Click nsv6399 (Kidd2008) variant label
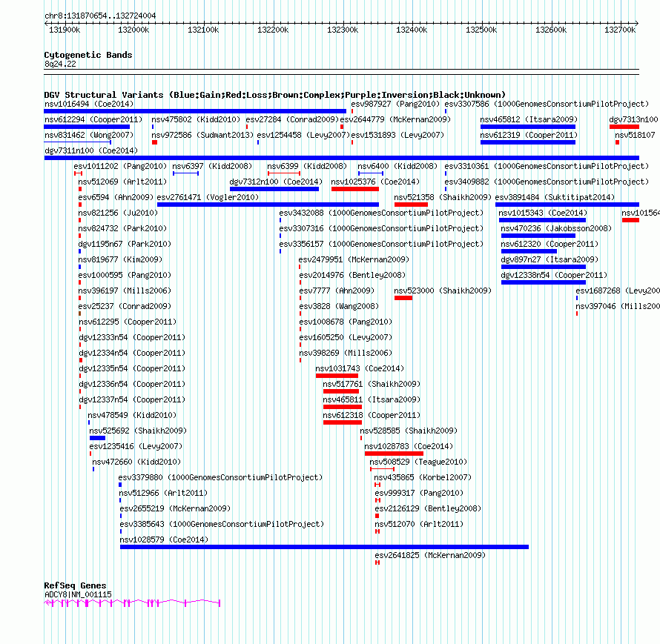The height and width of the screenshot is (644, 660). (x=307, y=166)
